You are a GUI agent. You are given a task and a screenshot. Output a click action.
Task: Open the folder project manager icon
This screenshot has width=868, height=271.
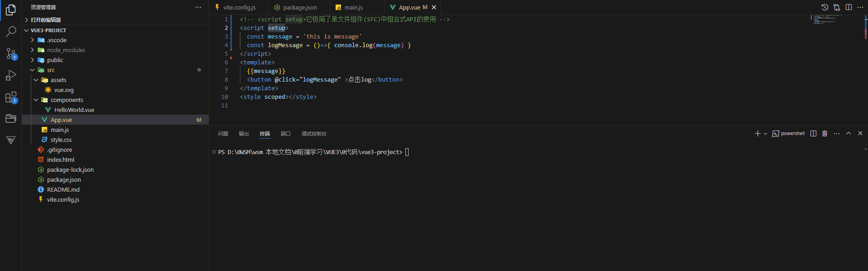click(x=11, y=119)
